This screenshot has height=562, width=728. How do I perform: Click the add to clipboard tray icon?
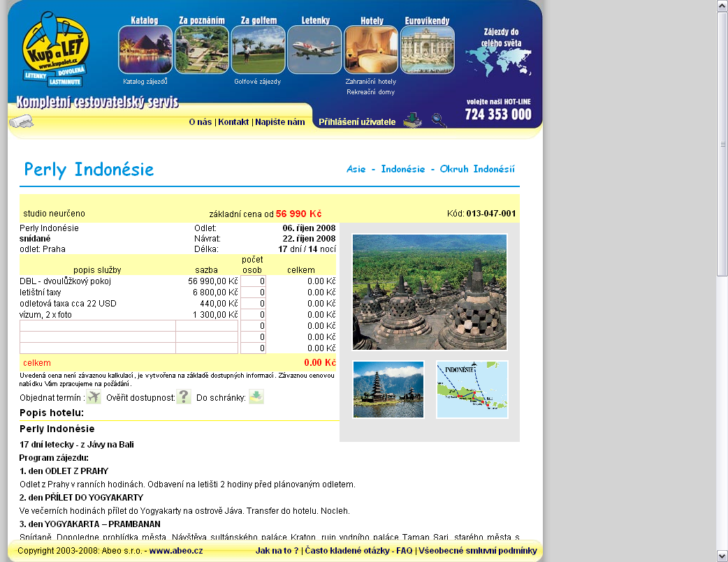pos(256,397)
